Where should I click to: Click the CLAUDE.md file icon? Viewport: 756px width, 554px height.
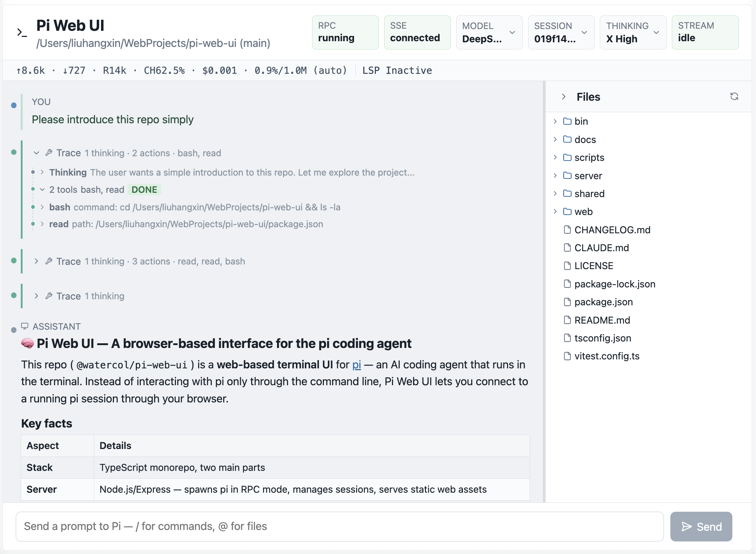click(567, 248)
